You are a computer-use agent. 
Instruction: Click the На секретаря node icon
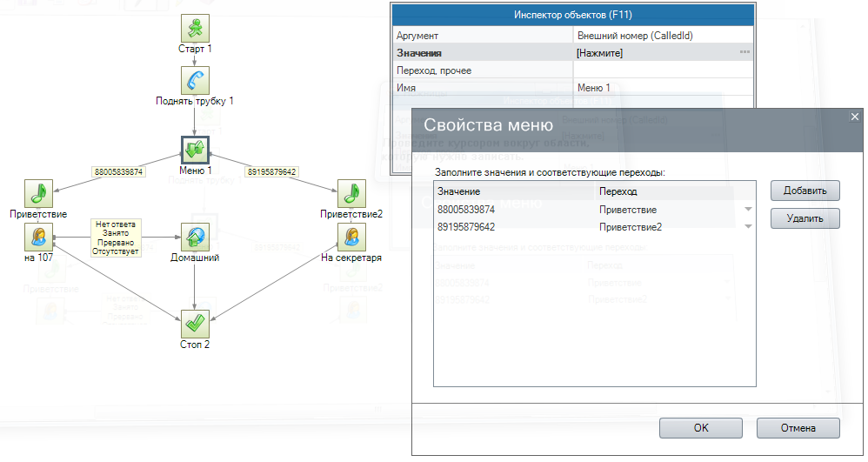351,237
